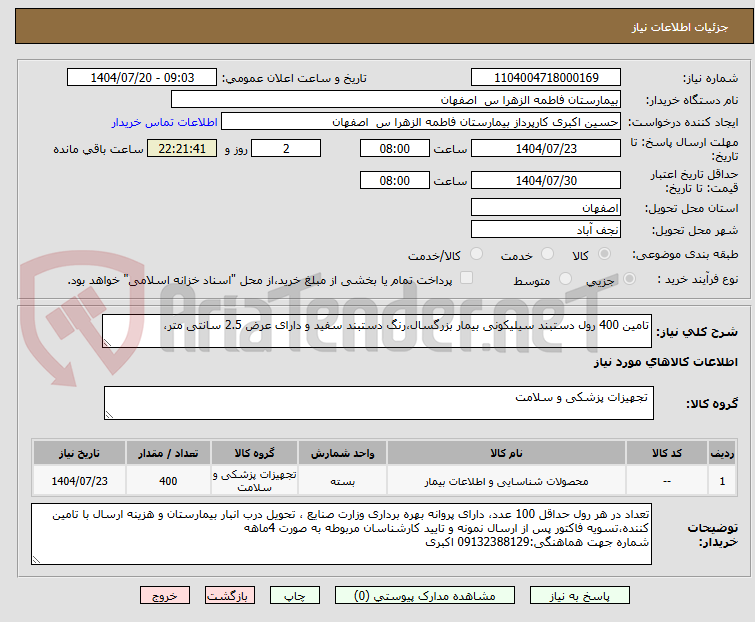The width and height of the screenshot is (755, 622).
Task: Select the کالا/خدمت radio button
Action: pos(476,254)
